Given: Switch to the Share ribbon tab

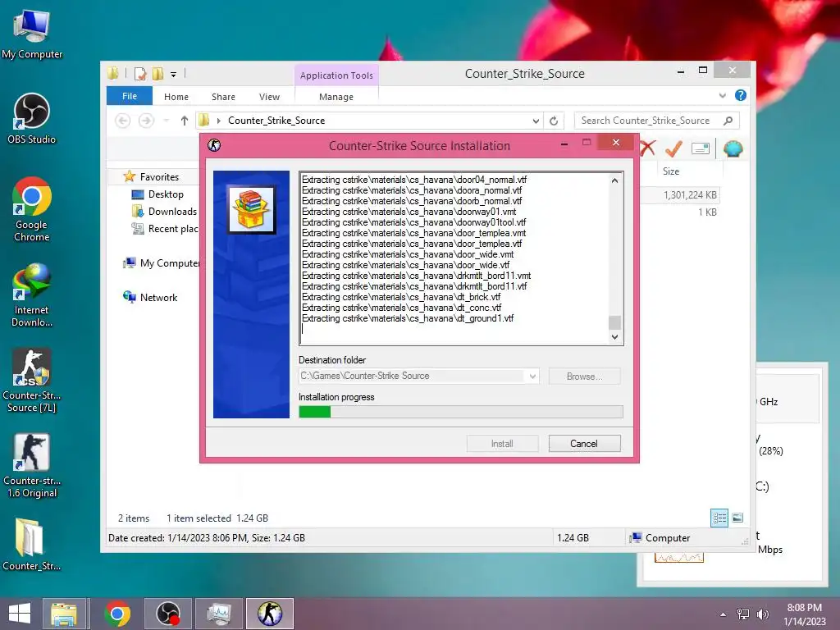Looking at the screenshot, I should [223, 97].
